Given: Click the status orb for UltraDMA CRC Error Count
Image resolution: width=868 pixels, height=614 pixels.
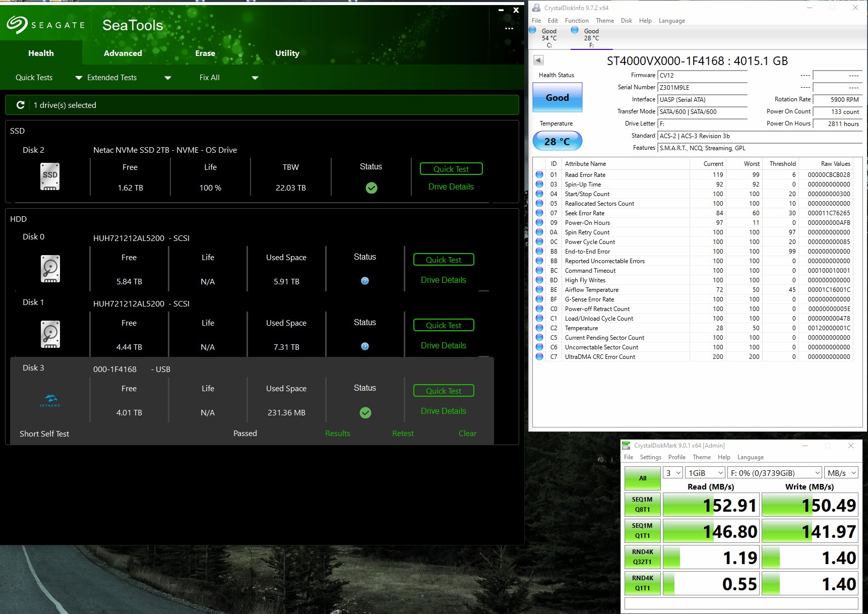Looking at the screenshot, I should 539,356.
